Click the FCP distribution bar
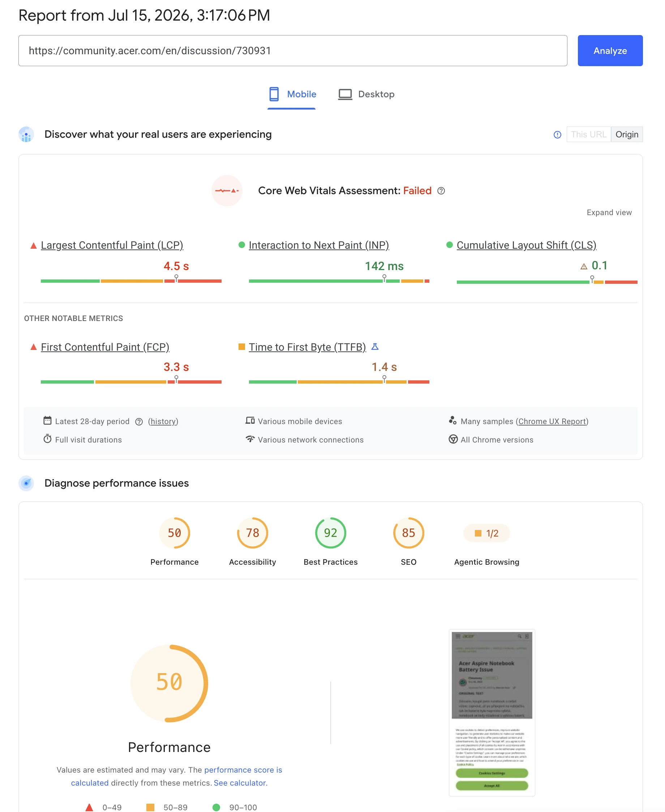 131,382
